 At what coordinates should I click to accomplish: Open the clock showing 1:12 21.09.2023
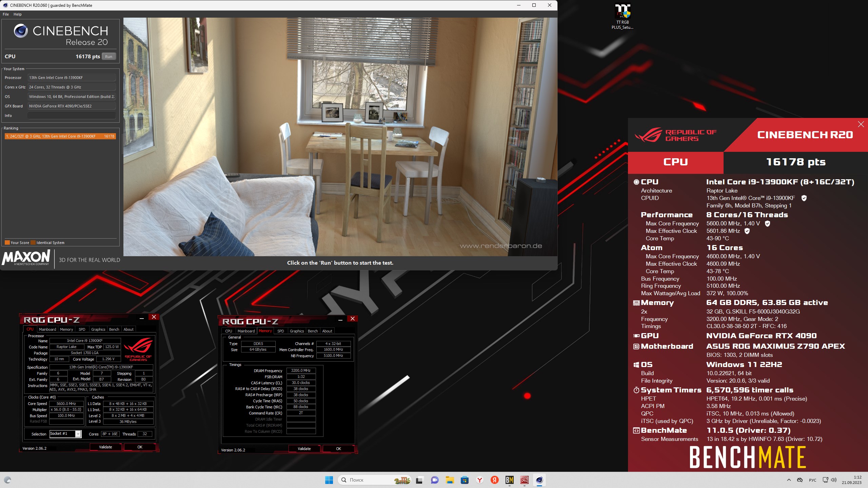click(x=852, y=480)
